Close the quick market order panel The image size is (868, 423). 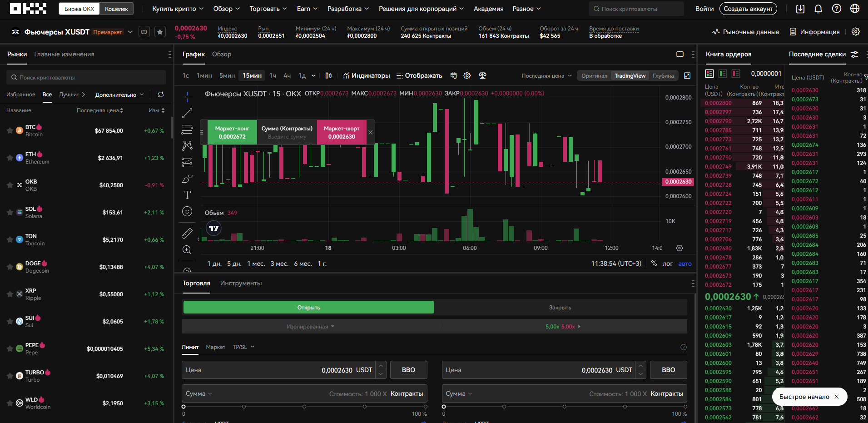pos(371,132)
